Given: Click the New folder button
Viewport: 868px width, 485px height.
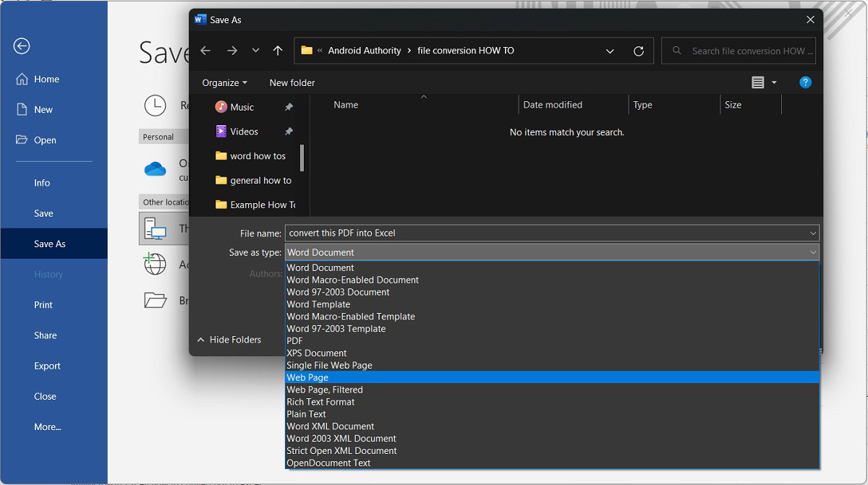Looking at the screenshot, I should coord(292,82).
